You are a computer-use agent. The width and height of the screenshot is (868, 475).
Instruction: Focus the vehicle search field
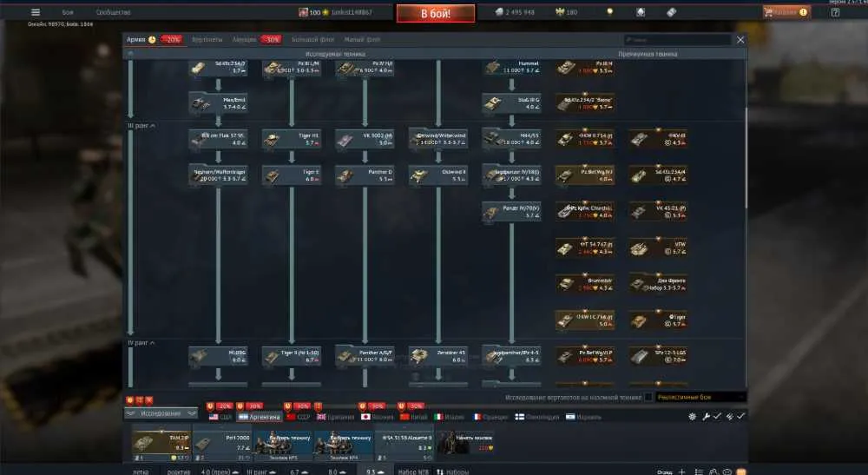(678, 40)
